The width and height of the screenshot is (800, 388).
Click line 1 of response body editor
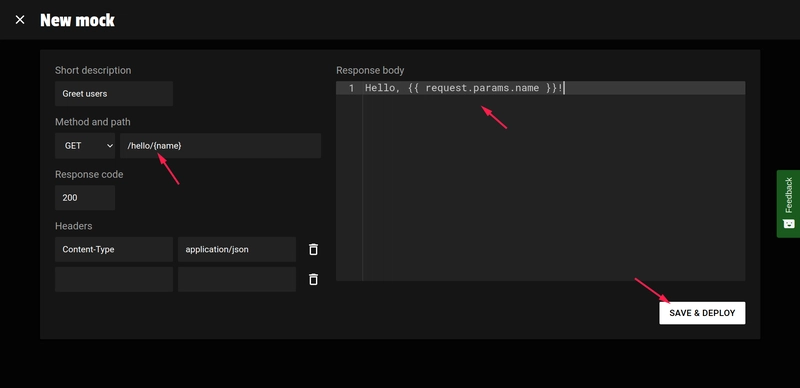pyautogui.click(x=554, y=88)
